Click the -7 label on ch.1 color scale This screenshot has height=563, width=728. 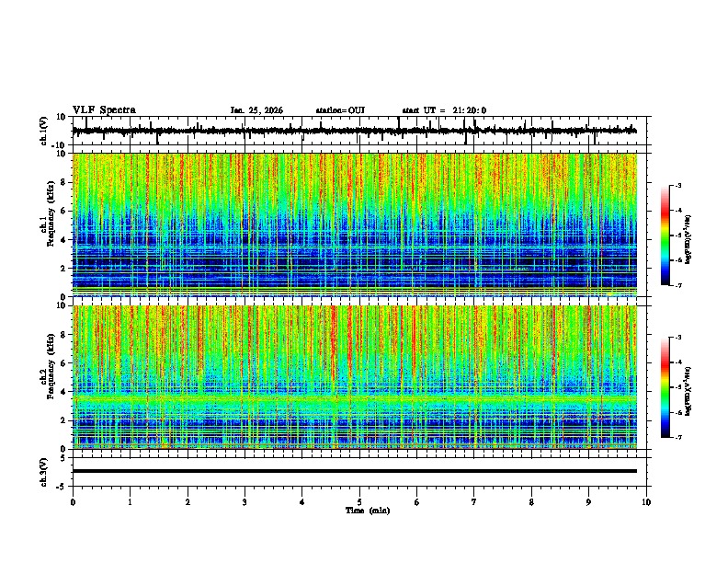[677, 285]
